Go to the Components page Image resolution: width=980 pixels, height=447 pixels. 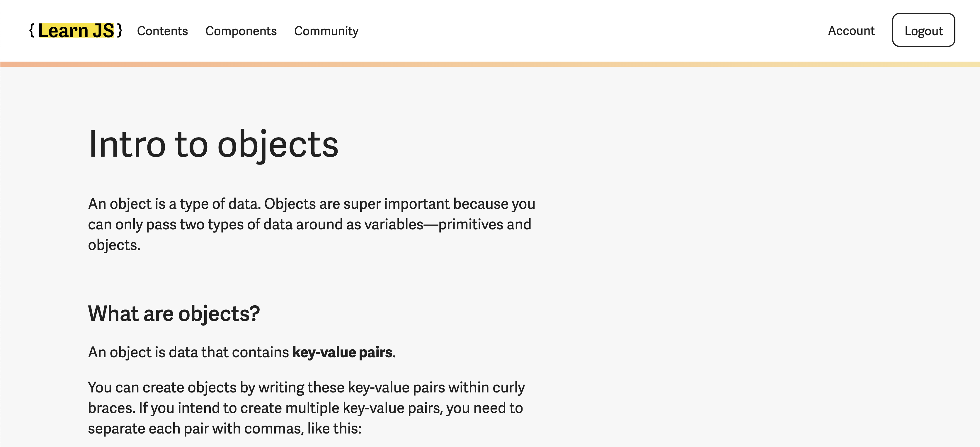(241, 31)
